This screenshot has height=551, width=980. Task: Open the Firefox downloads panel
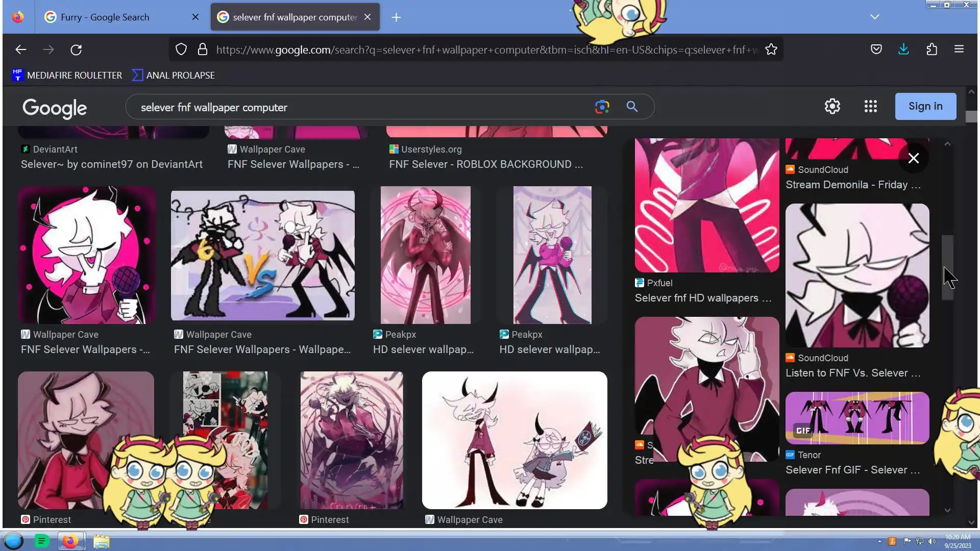pyautogui.click(x=903, y=49)
